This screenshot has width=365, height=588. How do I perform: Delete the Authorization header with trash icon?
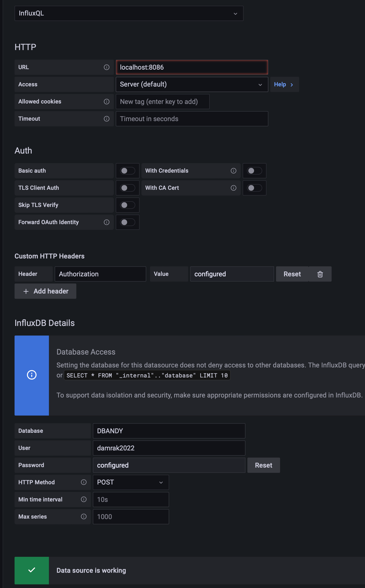pyautogui.click(x=320, y=274)
